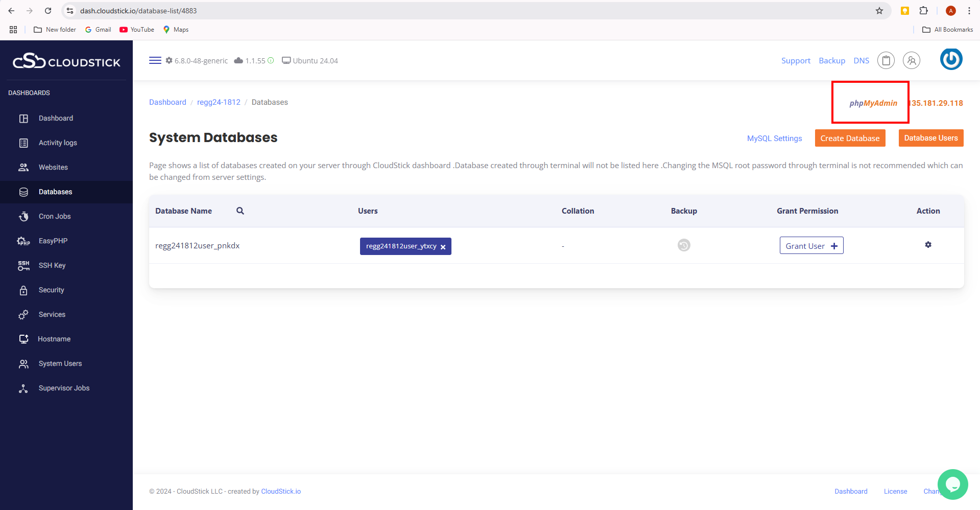Open the gear action menu for regg241812user_pnkdx
This screenshot has height=510, width=980.
(928, 245)
